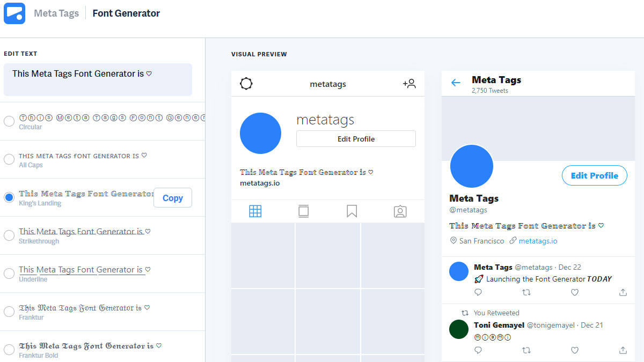Screen dimensions: 644x362
Task: Click the Franktur styled text sample
Action: pos(85,308)
